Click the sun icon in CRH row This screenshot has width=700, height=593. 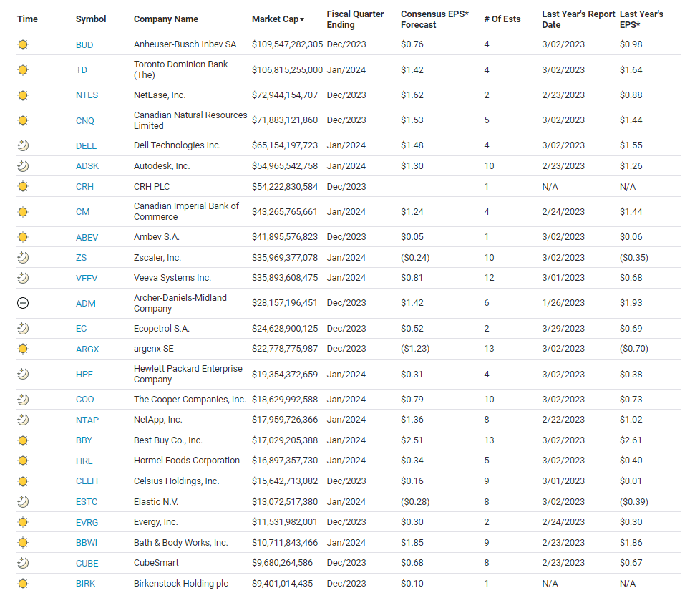coord(23,187)
